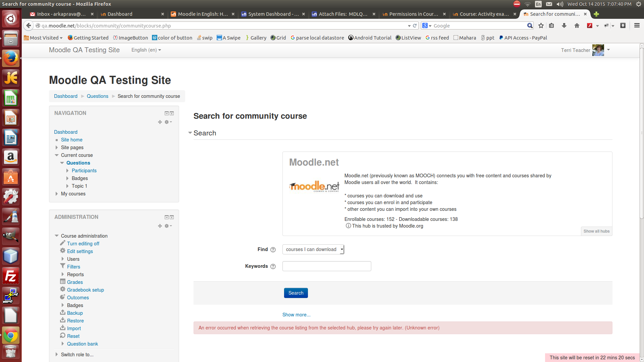This screenshot has height=362, width=644.
Task: Open Question bank link
Action: [83, 344]
